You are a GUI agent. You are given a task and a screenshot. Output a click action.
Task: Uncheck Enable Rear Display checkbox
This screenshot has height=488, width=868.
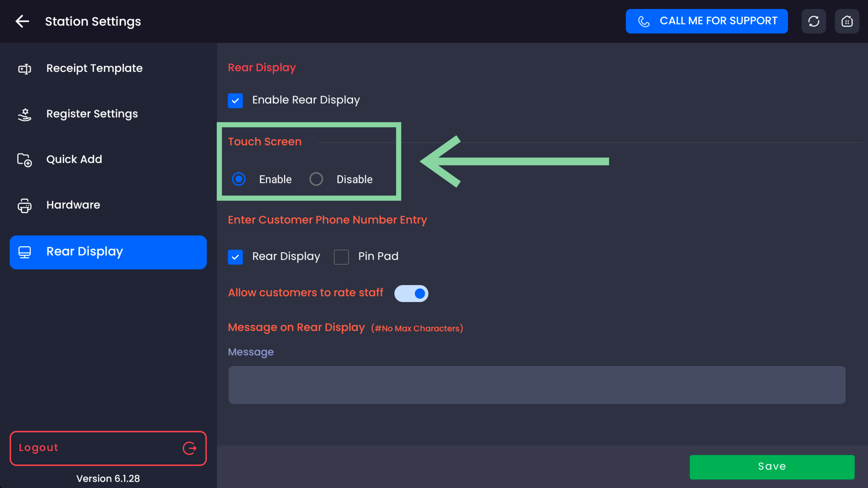tap(235, 100)
